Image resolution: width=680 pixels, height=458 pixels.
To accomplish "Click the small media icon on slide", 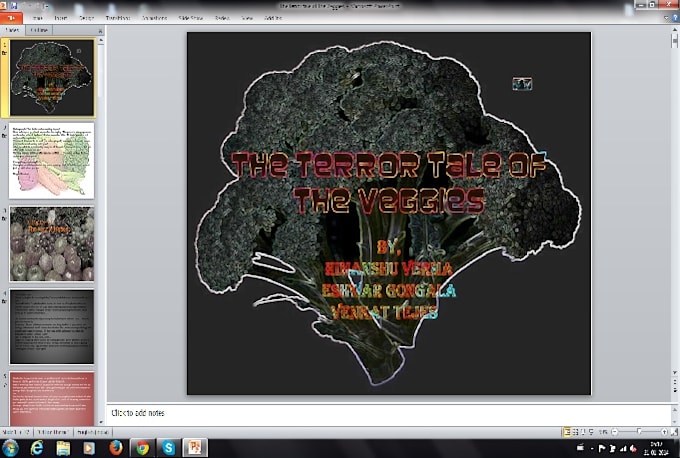I will 522,84.
